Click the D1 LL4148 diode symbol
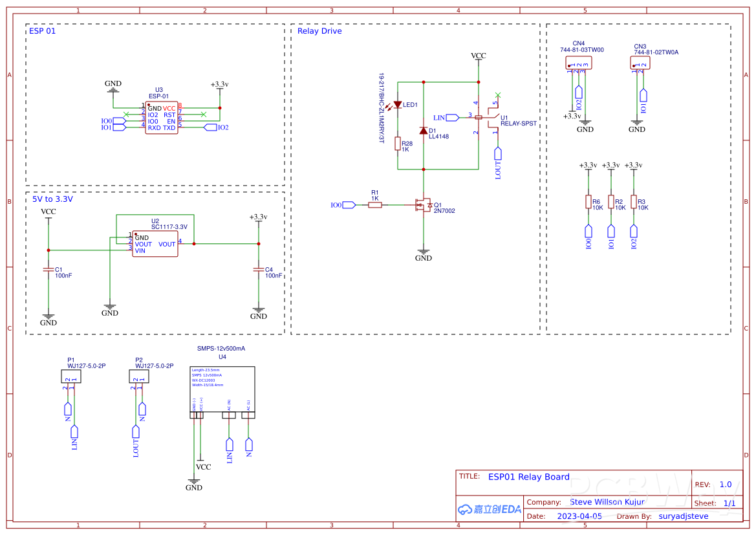756x535 pixels. (x=423, y=131)
